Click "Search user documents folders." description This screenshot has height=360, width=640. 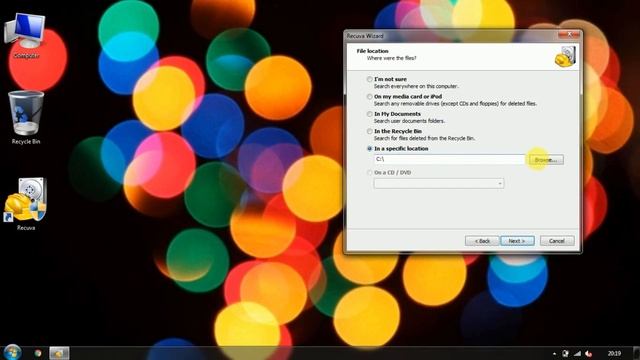[409, 121]
